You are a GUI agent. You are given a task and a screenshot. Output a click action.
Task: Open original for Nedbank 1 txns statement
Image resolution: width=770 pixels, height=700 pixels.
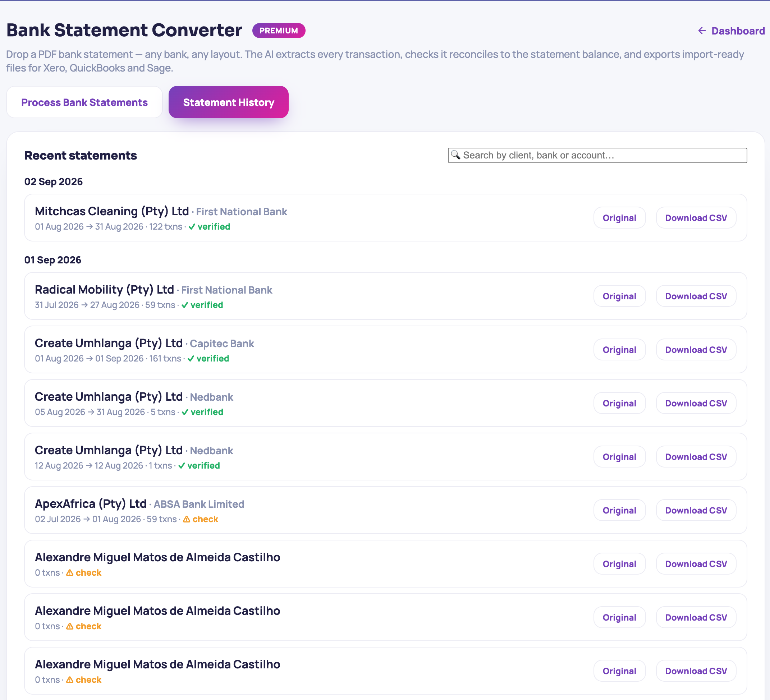click(619, 457)
